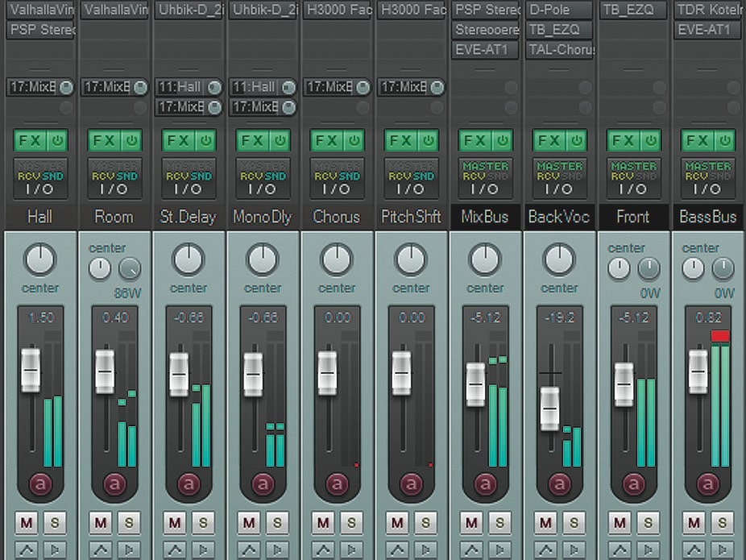Click the -19.2 volume readout on BackVoc
The width and height of the screenshot is (746, 560).
559,317
